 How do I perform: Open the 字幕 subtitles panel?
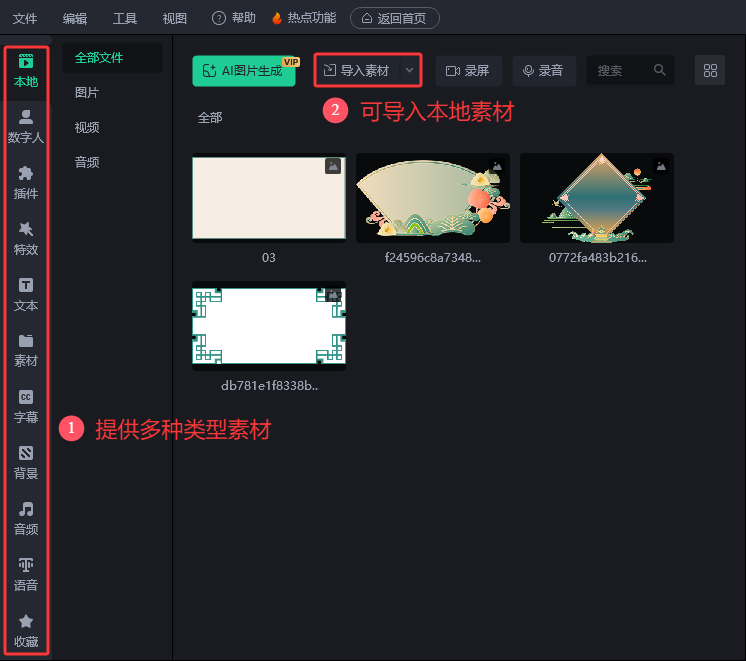click(x=26, y=406)
